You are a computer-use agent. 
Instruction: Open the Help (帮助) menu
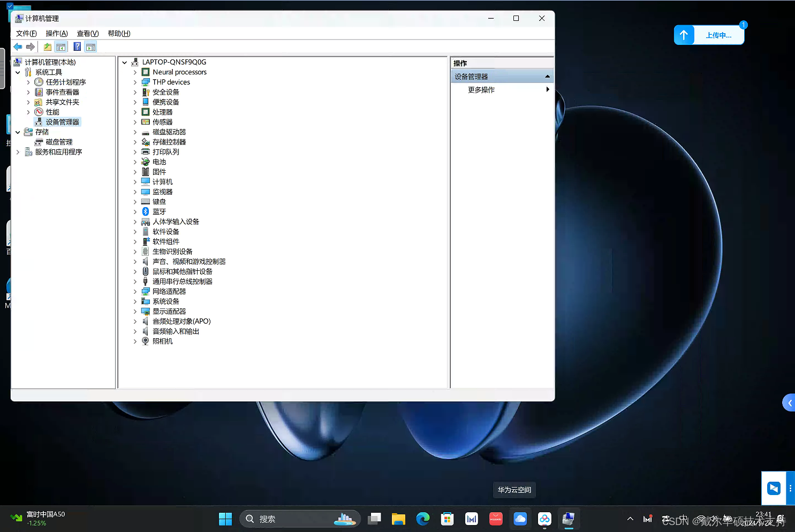(119, 33)
